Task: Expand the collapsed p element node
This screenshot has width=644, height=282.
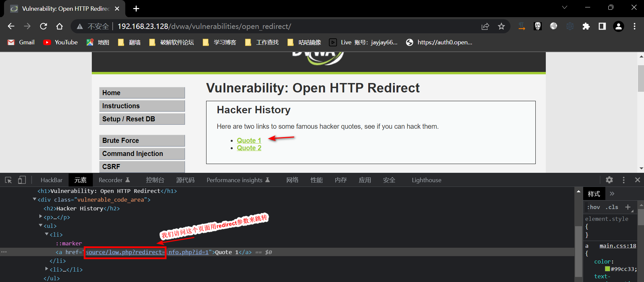Action: (41, 217)
